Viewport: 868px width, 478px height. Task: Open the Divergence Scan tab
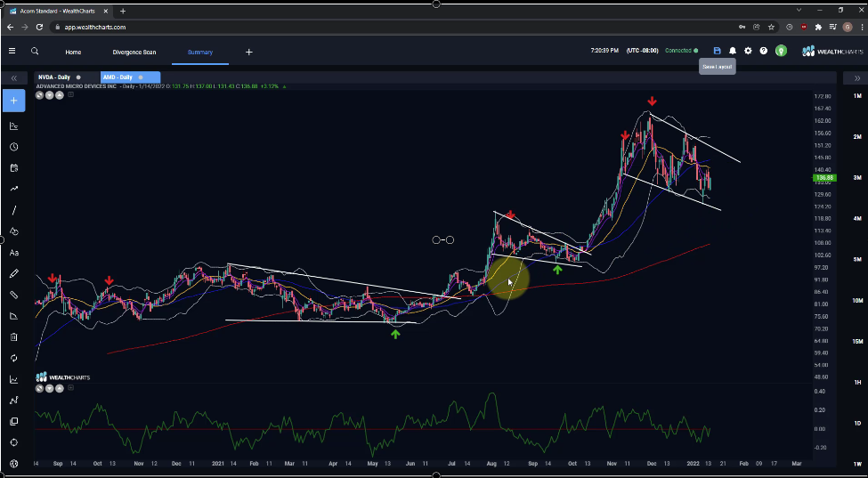(x=134, y=52)
